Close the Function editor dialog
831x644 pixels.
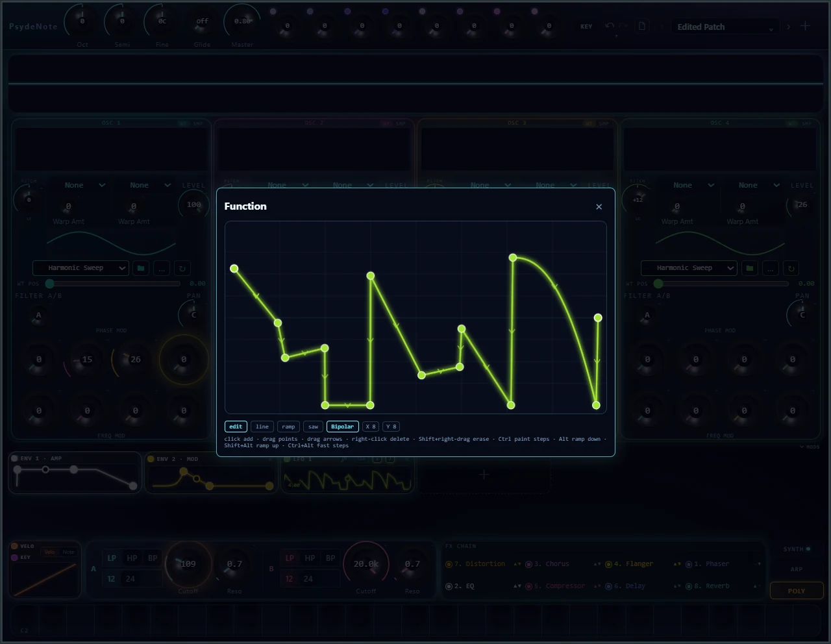599,206
